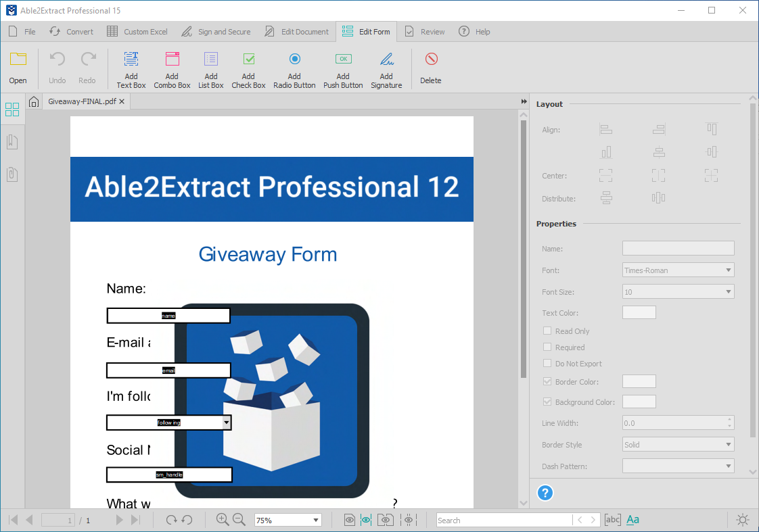Toggle the highlighted teal eye view mode
The width and height of the screenshot is (759, 532).
point(367,521)
